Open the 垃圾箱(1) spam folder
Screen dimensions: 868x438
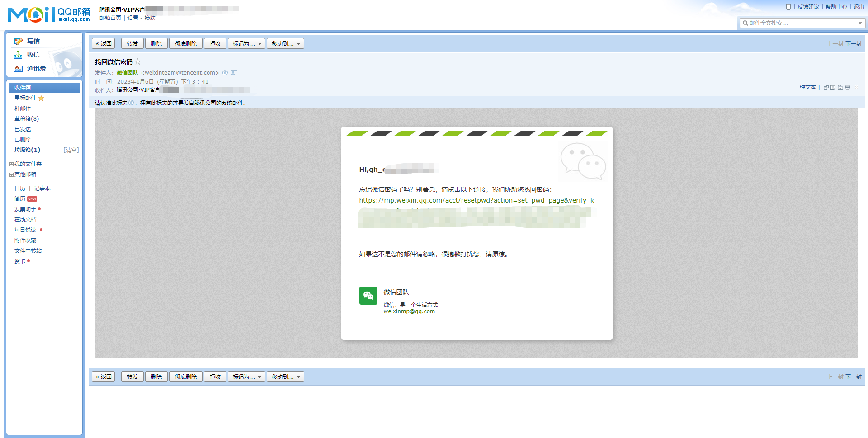(27, 150)
